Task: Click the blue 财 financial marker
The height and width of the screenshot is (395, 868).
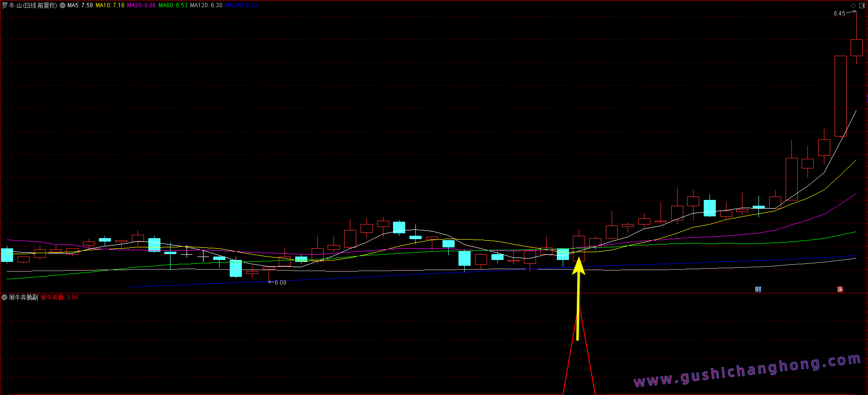Action: pyautogui.click(x=758, y=289)
